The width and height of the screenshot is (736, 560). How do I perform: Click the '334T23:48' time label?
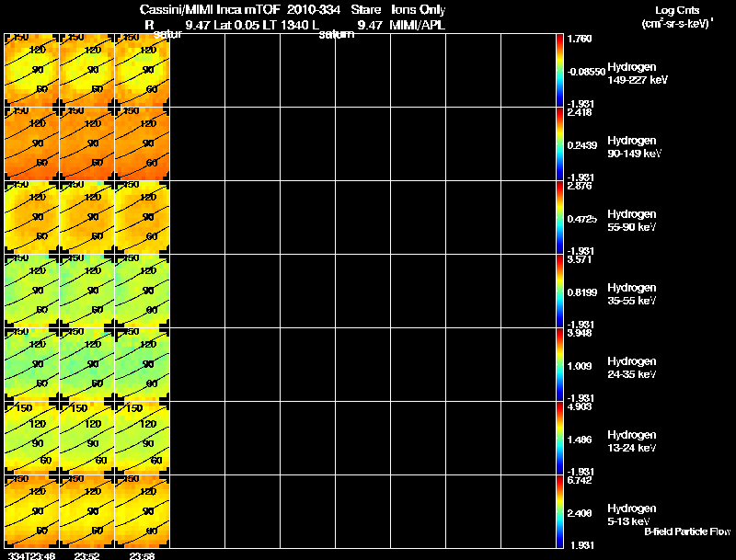point(31,555)
